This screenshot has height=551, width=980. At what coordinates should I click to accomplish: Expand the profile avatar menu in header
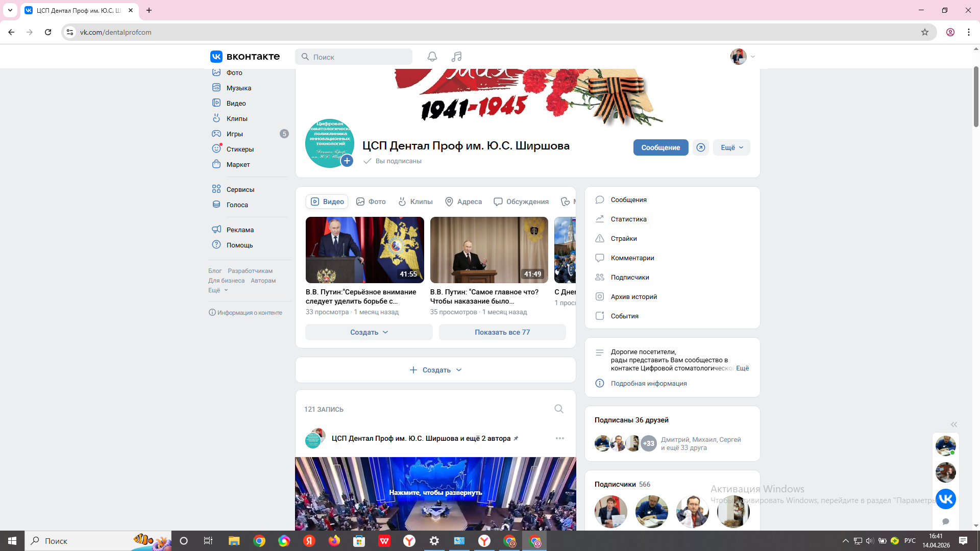pos(743,57)
